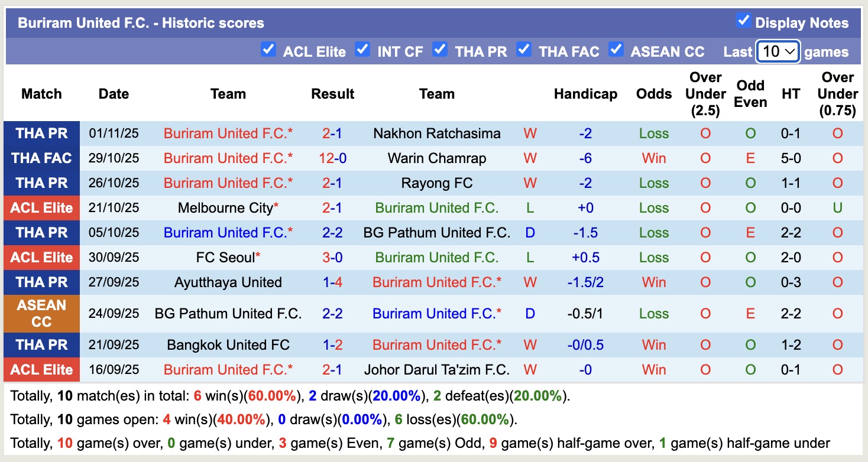
Task: Click the ASEAN CC league badge
Action: tap(41, 314)
